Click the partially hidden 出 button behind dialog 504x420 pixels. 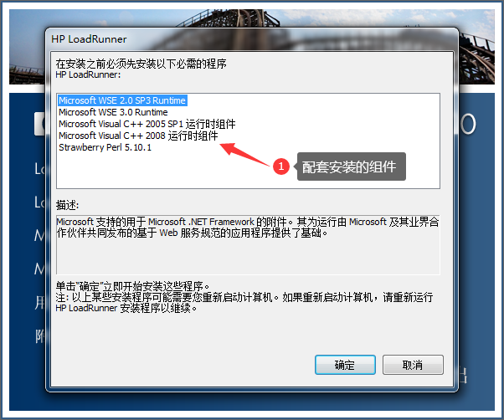pos(463,375)
